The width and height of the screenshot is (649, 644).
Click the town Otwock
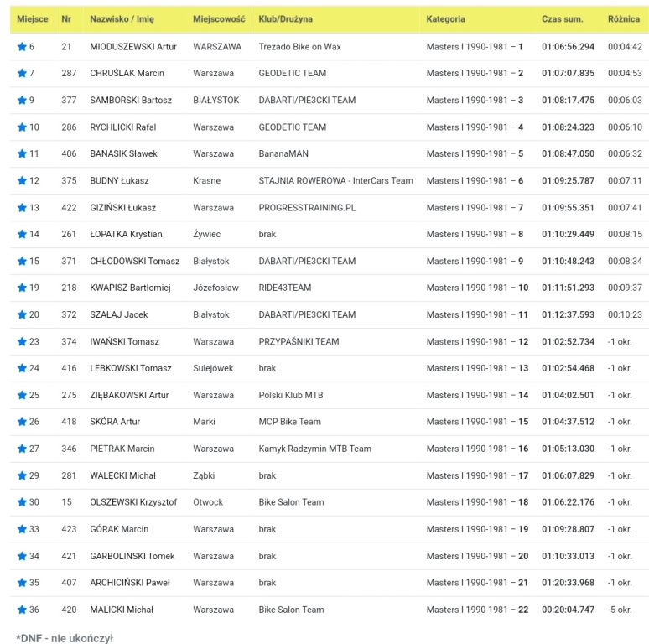tap(208, 502)
